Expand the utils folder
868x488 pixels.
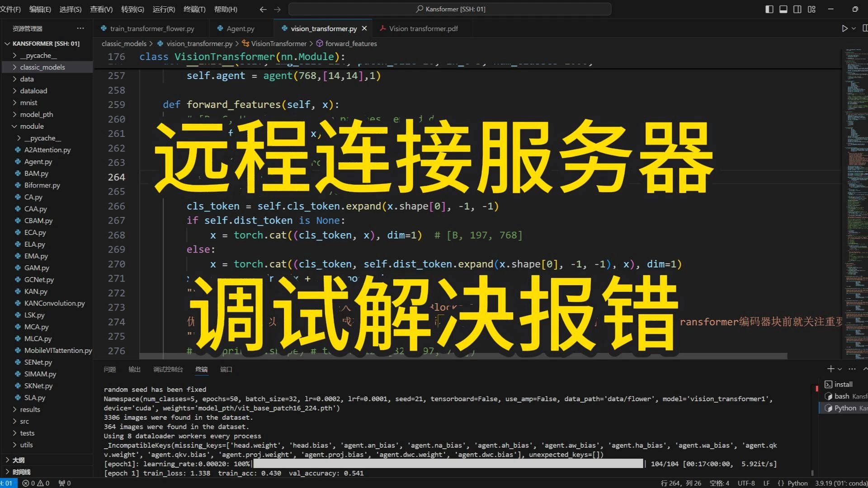pyautogui.click(x=47, y=445)
